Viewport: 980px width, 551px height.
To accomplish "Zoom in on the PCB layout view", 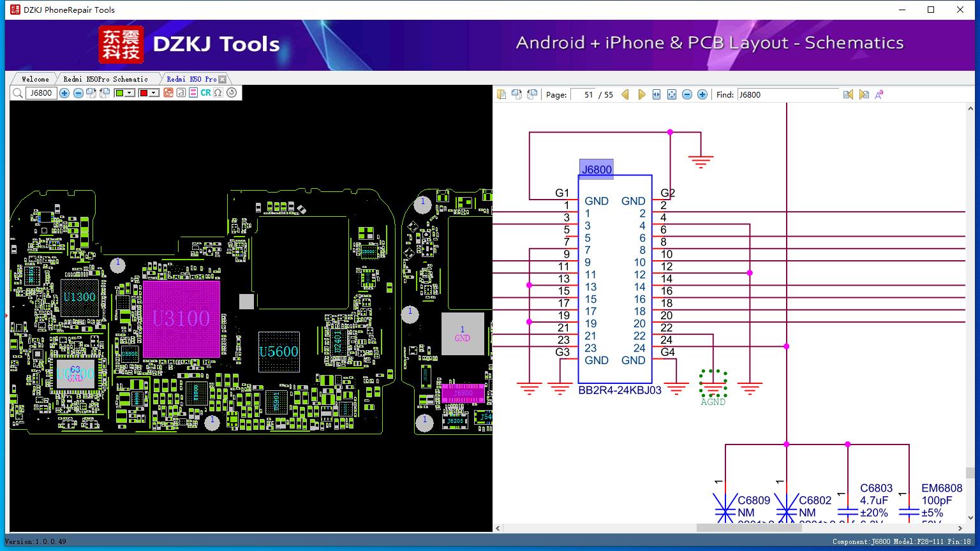I will [x=64, y=93].
